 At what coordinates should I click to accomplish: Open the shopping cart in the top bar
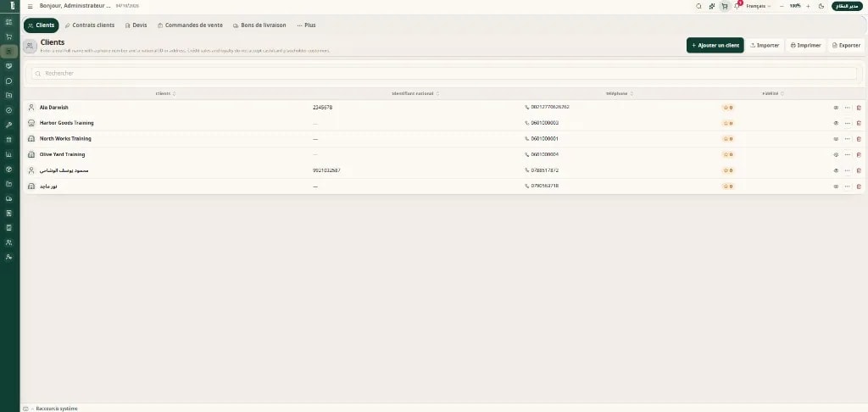coord(724,6)
